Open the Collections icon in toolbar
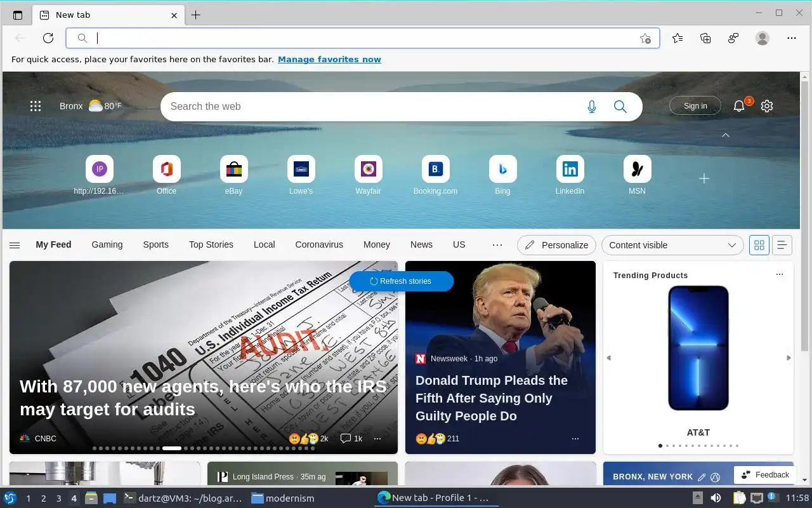The height and width of the screenshot is (508, 812). (705, 38)
